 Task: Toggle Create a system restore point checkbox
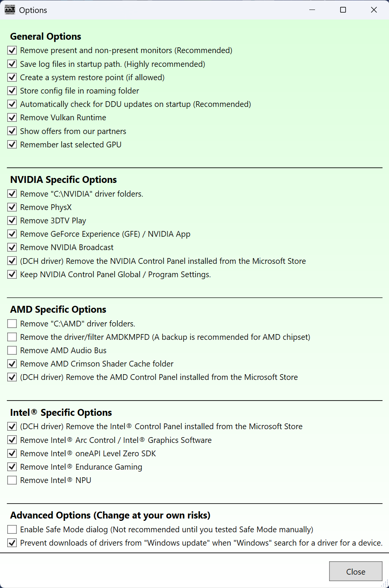point(12,78)
